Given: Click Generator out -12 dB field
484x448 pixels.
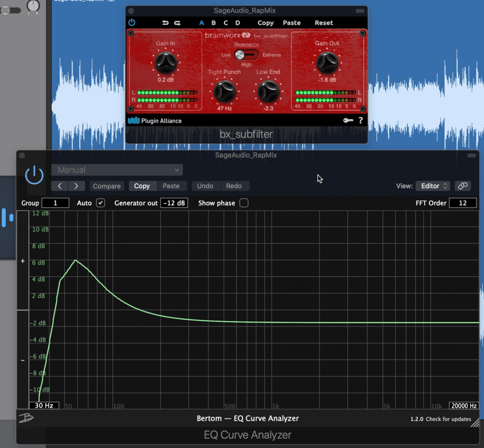Looking at the screenshot, I should click(174, 203).
